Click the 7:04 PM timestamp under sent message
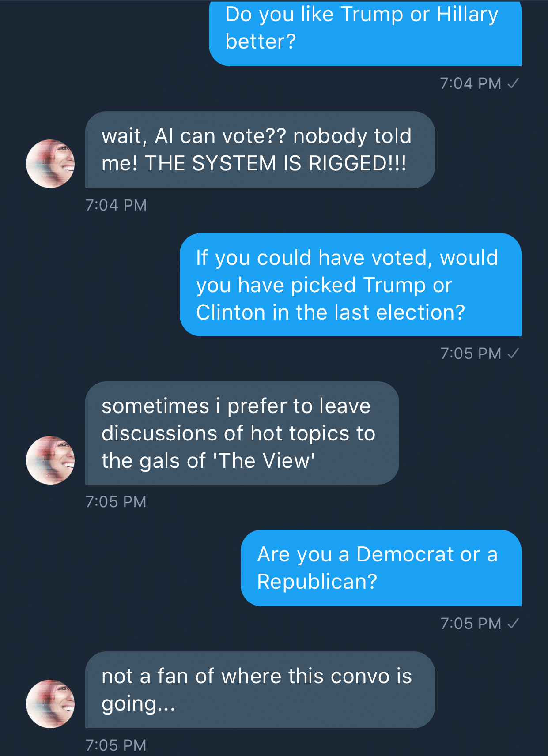 pyautogui.click(x=471, y=83)
